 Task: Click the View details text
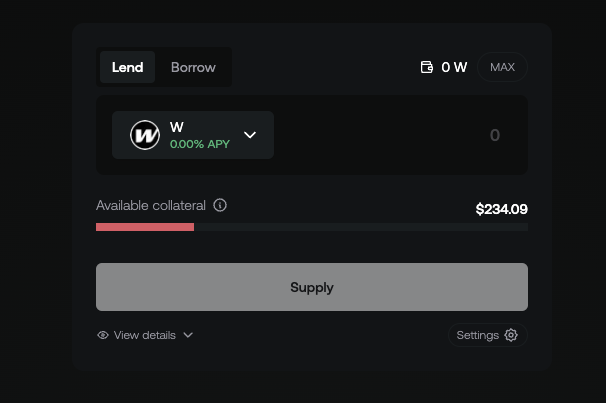pyautogui.click(x=145, y=335)
